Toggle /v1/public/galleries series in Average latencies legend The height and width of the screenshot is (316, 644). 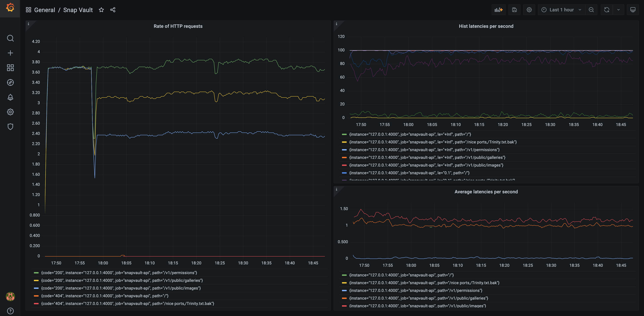point(418,298)
